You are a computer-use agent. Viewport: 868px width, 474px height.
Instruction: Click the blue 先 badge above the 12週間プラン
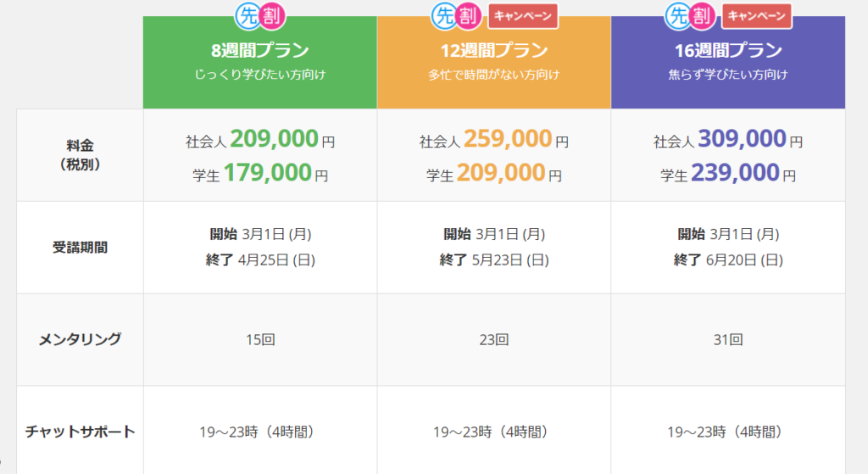444,16
